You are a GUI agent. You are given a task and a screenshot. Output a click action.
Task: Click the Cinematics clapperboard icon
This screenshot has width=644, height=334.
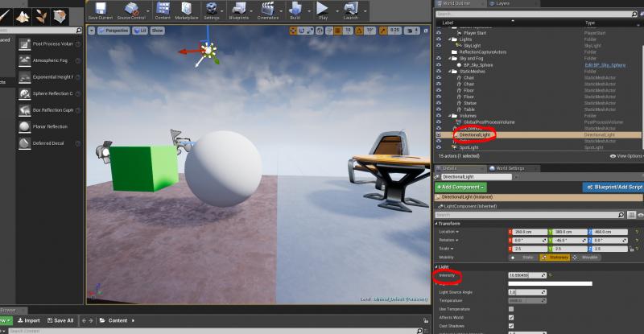[268, 10]
